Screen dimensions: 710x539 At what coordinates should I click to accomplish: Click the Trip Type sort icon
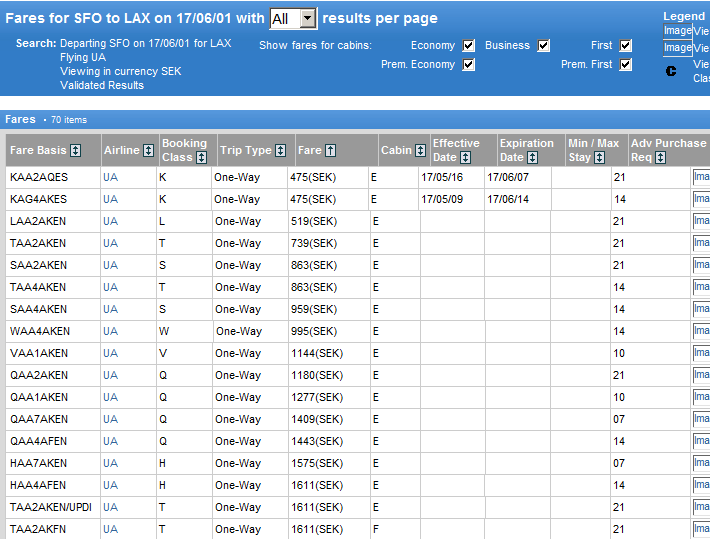[x=280, y=150]
